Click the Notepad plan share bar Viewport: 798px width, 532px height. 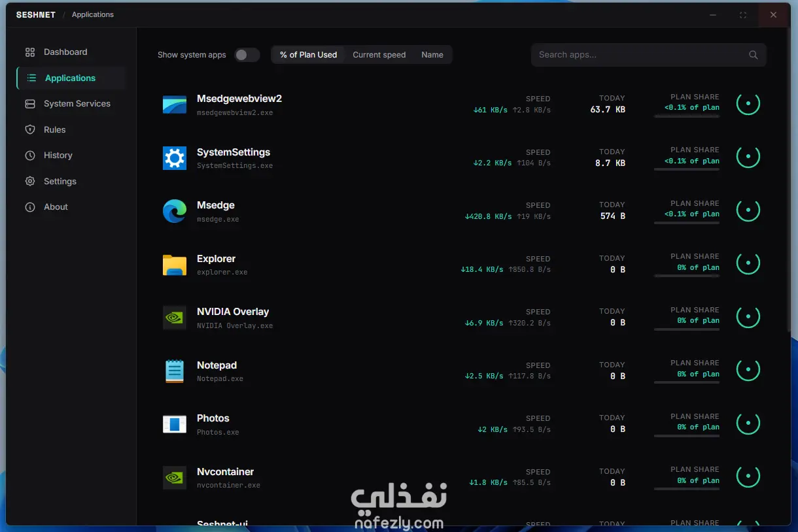coord(687,383)
